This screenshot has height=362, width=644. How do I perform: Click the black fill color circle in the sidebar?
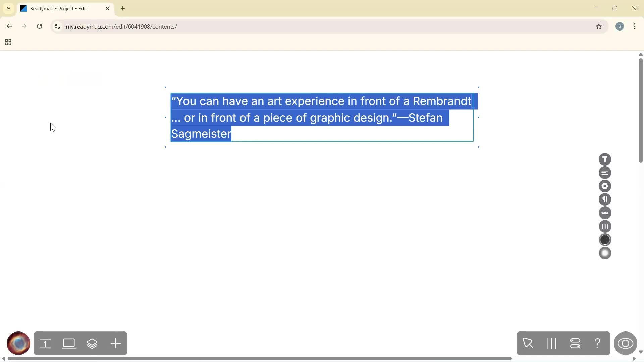605,239
